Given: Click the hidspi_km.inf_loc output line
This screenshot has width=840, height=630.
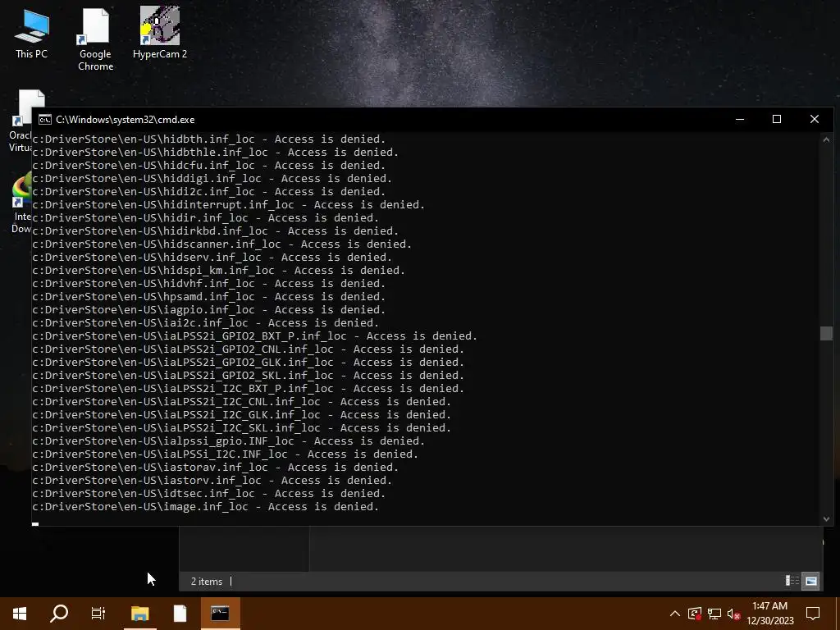Looking at the screenshot, I should [218, 271].
